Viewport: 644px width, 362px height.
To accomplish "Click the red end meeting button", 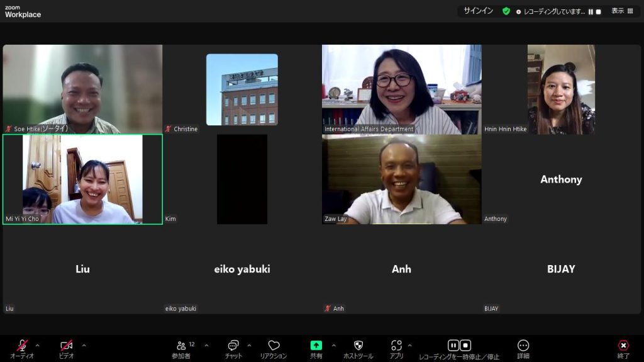I will coord(623,346).
